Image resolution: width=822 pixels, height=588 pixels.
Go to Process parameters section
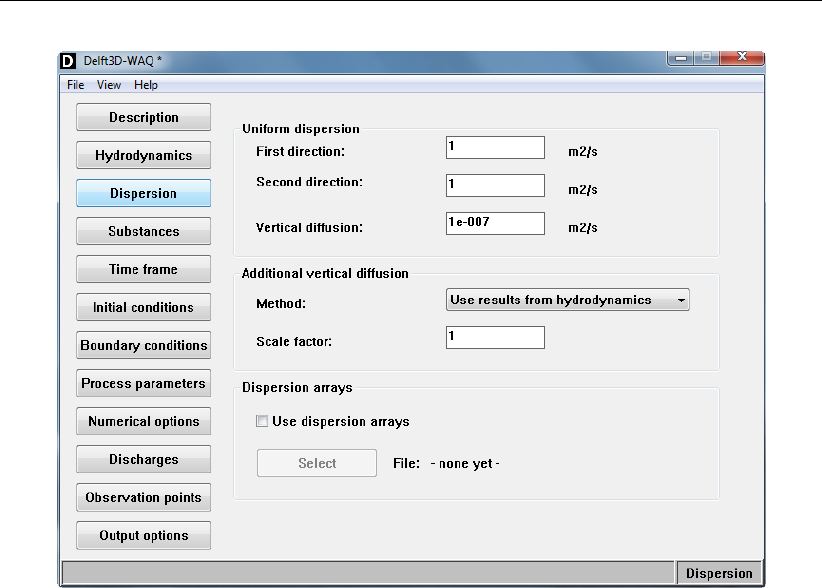144,383
